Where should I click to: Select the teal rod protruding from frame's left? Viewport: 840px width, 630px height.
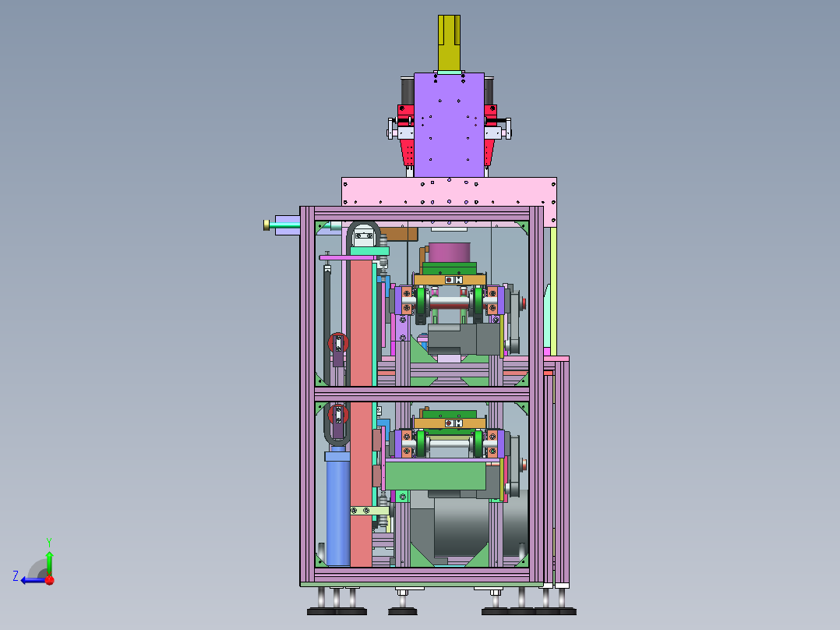(284, 225)
